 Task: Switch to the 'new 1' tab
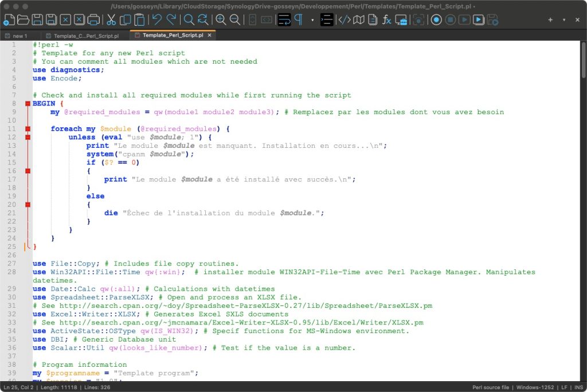click(17, 36)
